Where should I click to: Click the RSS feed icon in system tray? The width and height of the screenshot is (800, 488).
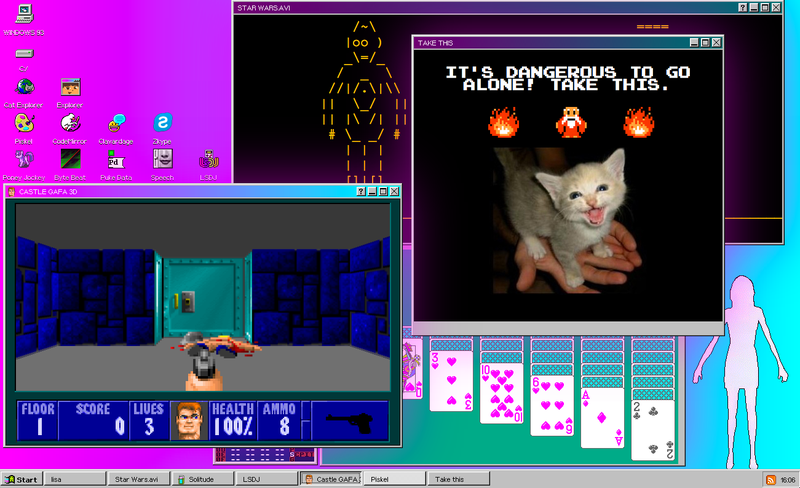coord(770,480)
